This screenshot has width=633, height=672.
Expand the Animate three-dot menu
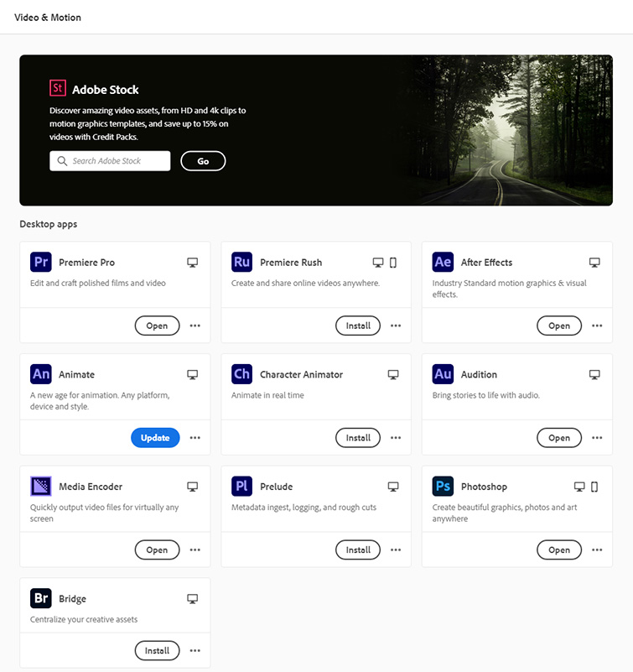pos(195,438)
